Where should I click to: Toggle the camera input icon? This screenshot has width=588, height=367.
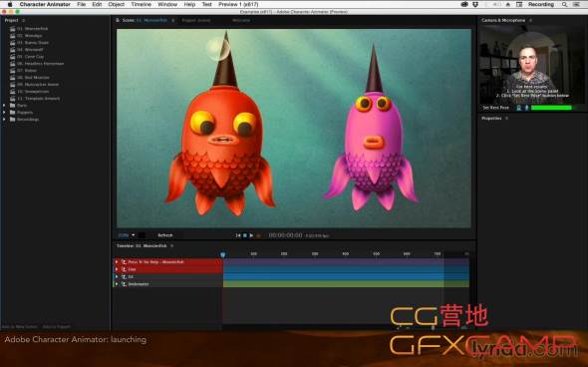(519, 108)
